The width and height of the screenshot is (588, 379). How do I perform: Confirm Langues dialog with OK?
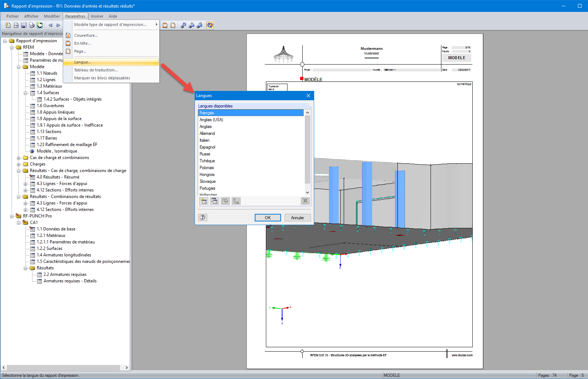click(268, 217)
